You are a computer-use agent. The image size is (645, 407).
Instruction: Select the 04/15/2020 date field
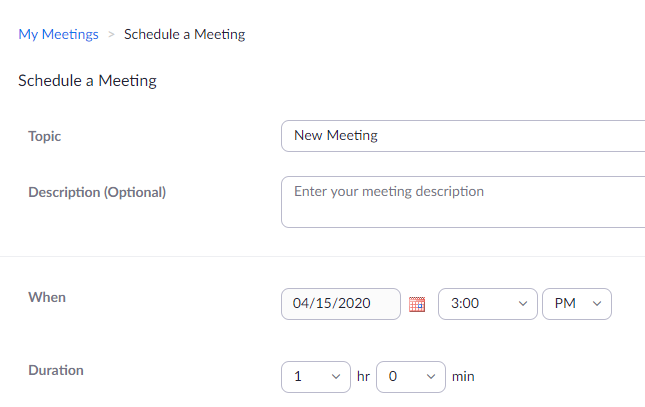pyautogui.click(x=341, y=304)
